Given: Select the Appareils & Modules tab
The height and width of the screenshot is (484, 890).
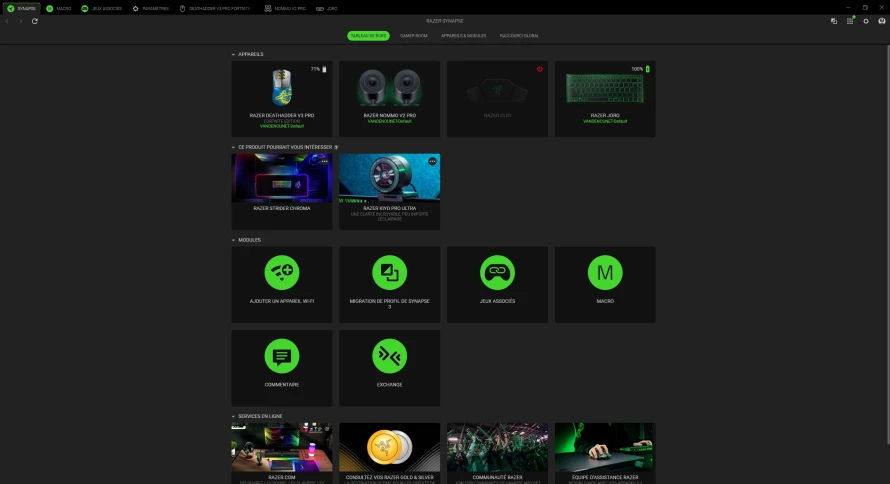Looking at the screenshot, I should (464, 36).
